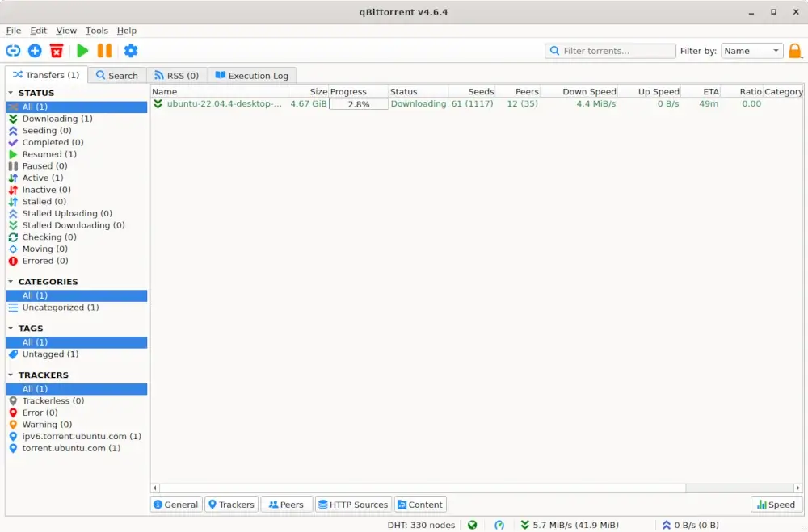This screenshot has height=532, width=808.
Task: Switch to the RSS tab
Action: pyautogui.click(x=176, y=74)
